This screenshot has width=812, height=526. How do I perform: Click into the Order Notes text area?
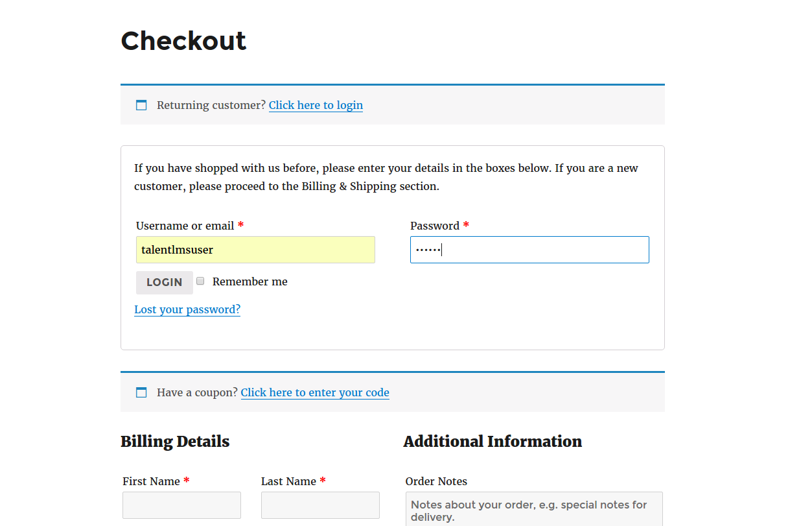[x=534, y=510]
